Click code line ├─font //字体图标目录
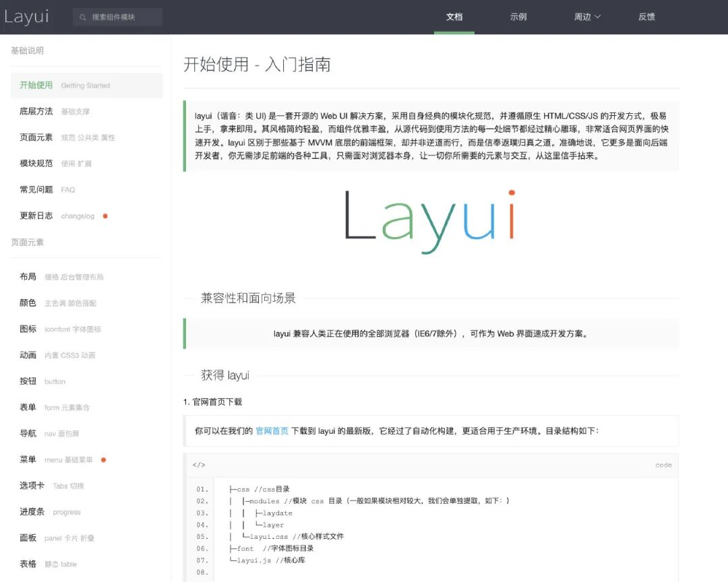Screen dimensions: 728x582 [272, 548]
